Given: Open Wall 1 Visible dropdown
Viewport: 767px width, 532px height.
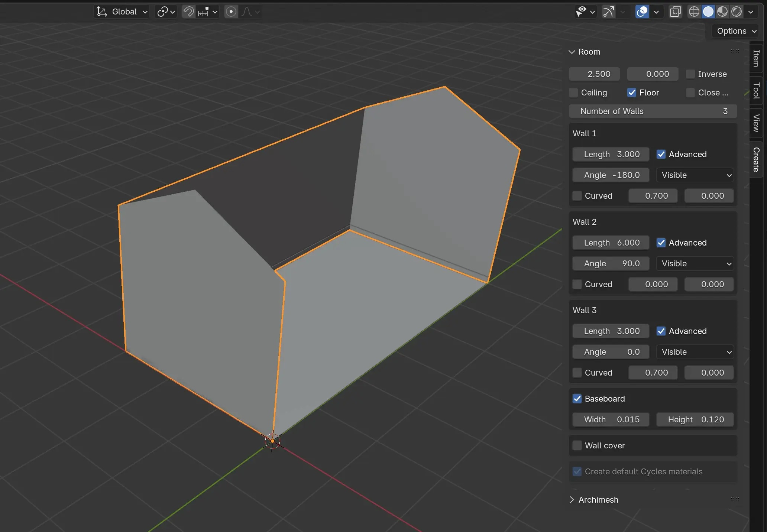Looking at the screenshot, I should [695, 175].
